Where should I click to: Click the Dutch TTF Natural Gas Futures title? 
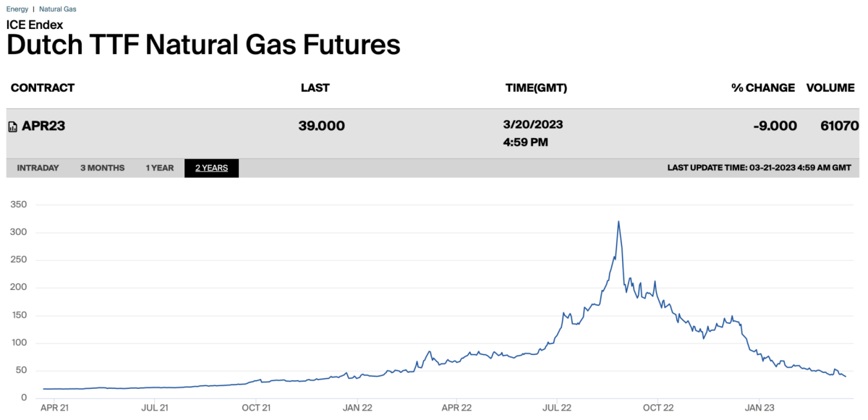click(x=203, y=45)
